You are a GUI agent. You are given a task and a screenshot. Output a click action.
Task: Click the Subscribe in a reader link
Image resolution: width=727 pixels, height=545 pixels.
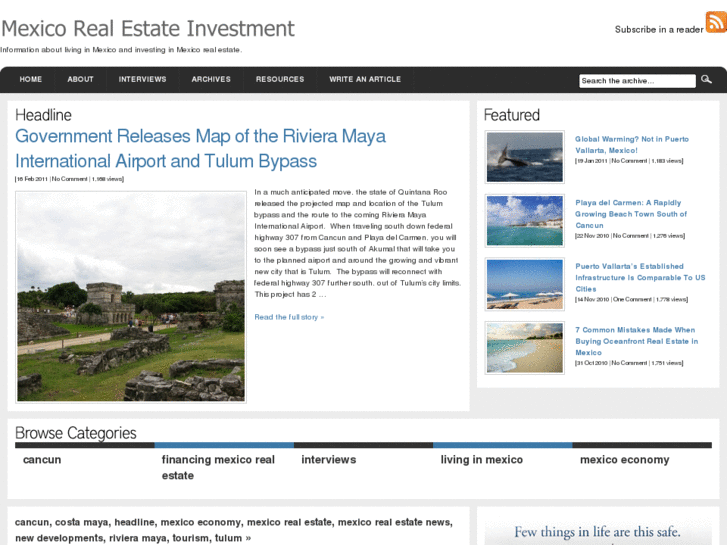[659, 30]
